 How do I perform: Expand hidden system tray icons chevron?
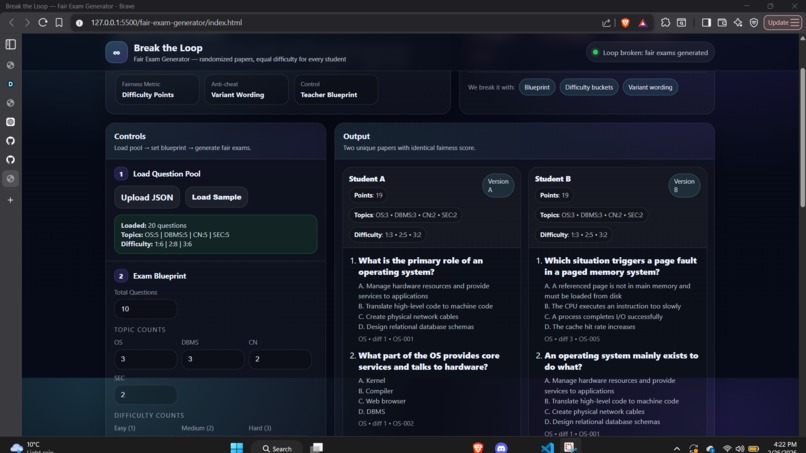tap(677, 448)
